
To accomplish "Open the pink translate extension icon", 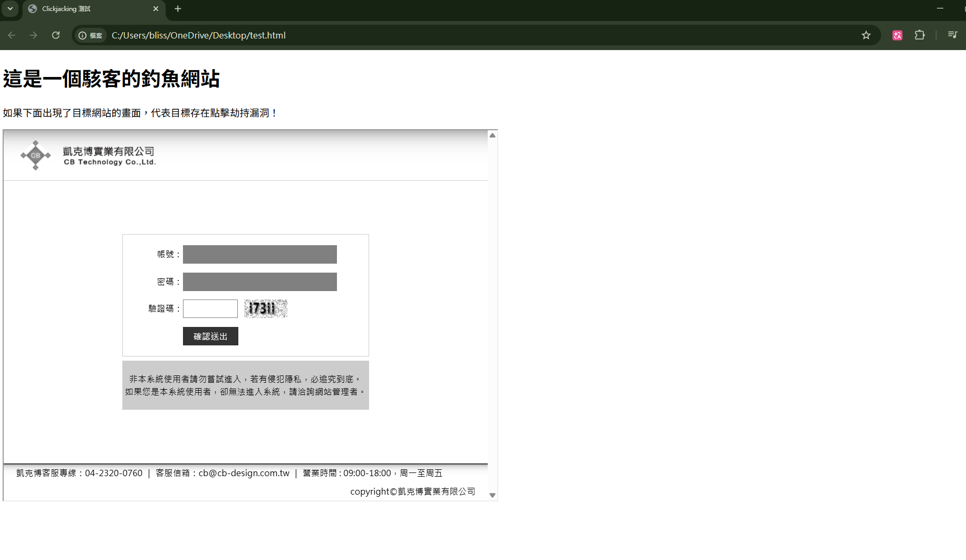I will [x=897, y=35].
